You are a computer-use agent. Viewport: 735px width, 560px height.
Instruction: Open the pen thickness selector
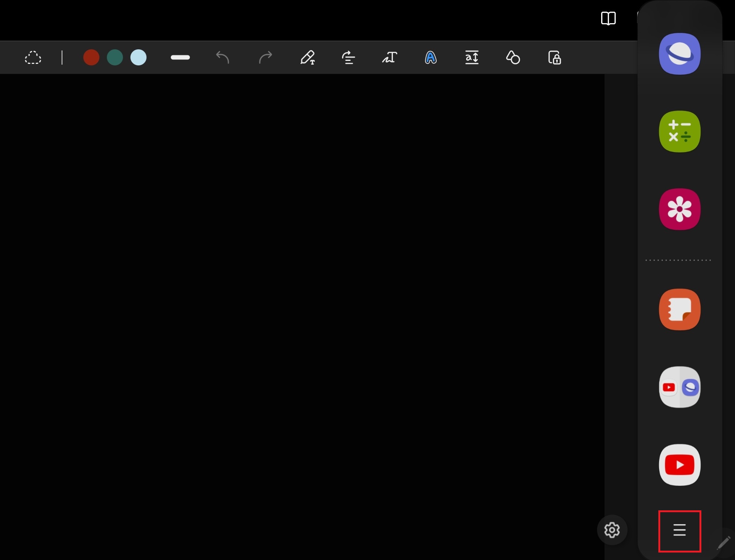pos(180,58)
